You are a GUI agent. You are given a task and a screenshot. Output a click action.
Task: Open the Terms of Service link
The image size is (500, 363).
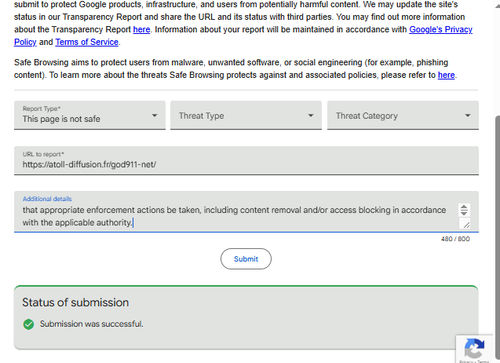click(x=87, y=42)
